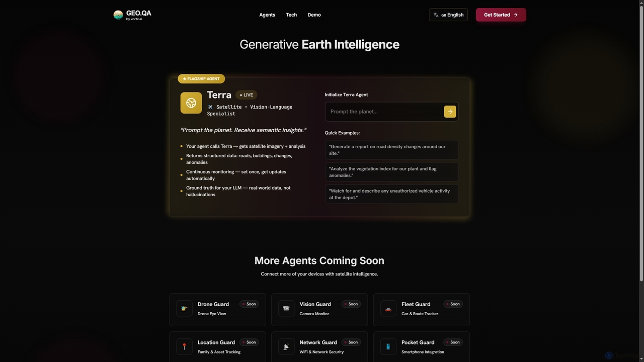Click 'Returns structured data' bullet text
This screenshot has height=362, width=644.
pos(239,159)
